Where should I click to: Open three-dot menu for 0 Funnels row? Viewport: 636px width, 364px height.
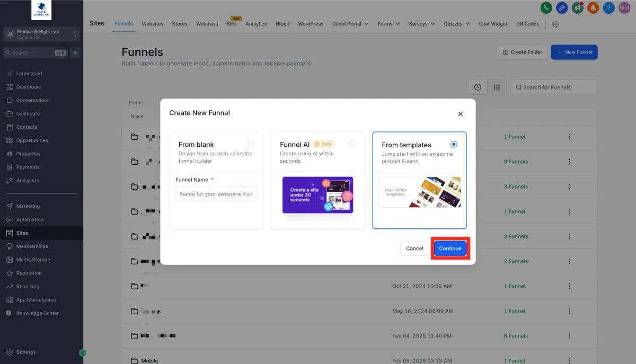point(570,162)
